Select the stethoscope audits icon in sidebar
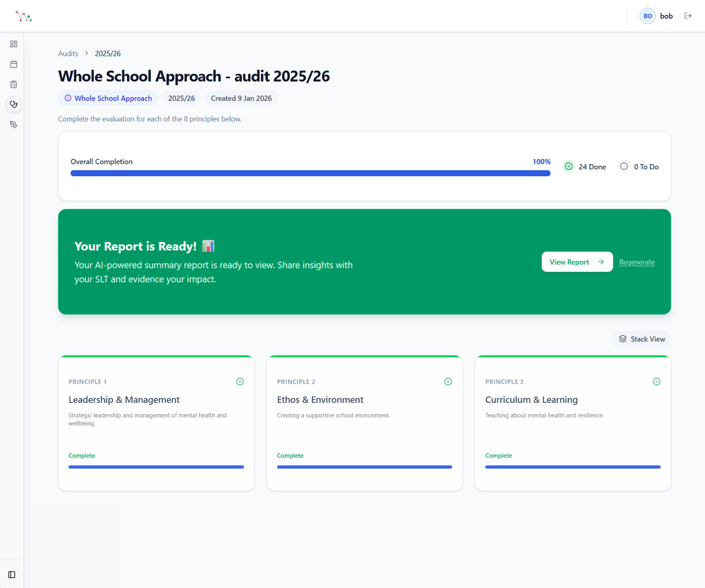The image size is (705, 588). pyautogui.click(x=13, y=104)
